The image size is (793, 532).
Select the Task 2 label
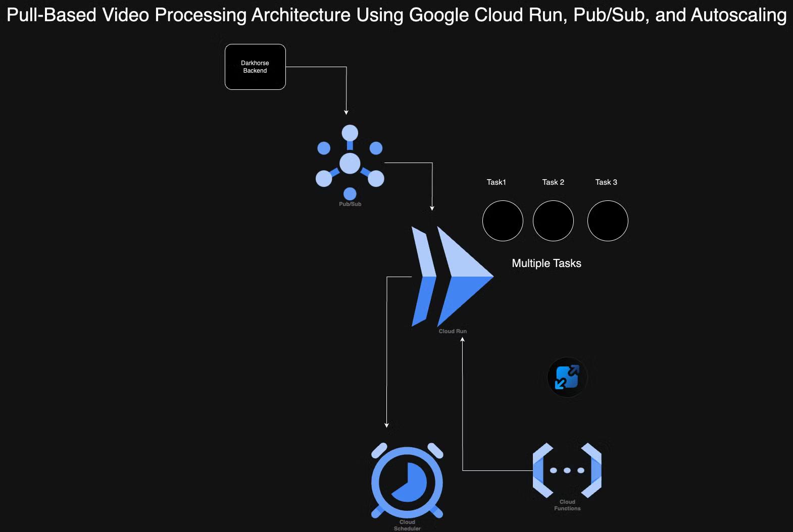(x=553, y=182)
